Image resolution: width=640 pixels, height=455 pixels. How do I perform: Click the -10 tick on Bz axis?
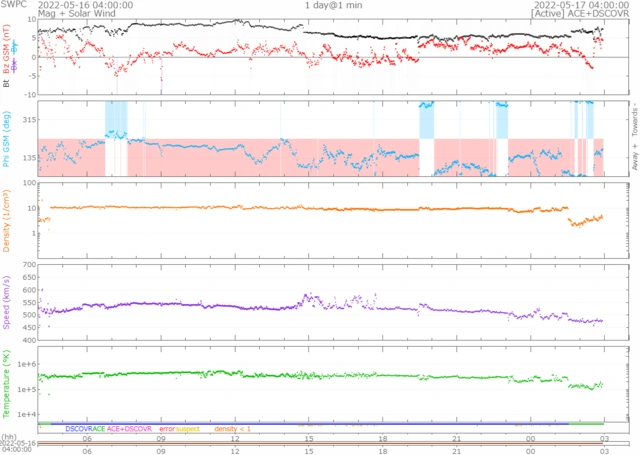pos(31,95)
